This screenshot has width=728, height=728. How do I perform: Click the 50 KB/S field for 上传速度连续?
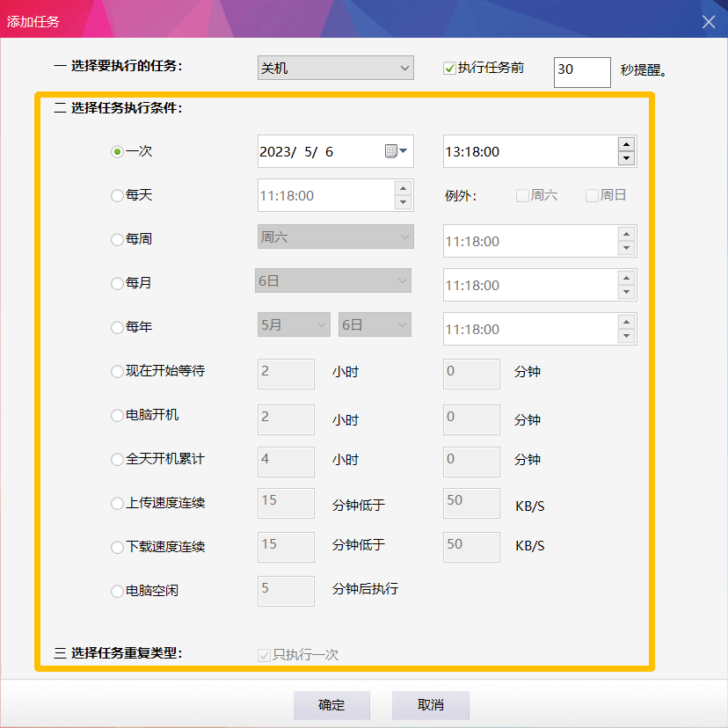point(471,503)
